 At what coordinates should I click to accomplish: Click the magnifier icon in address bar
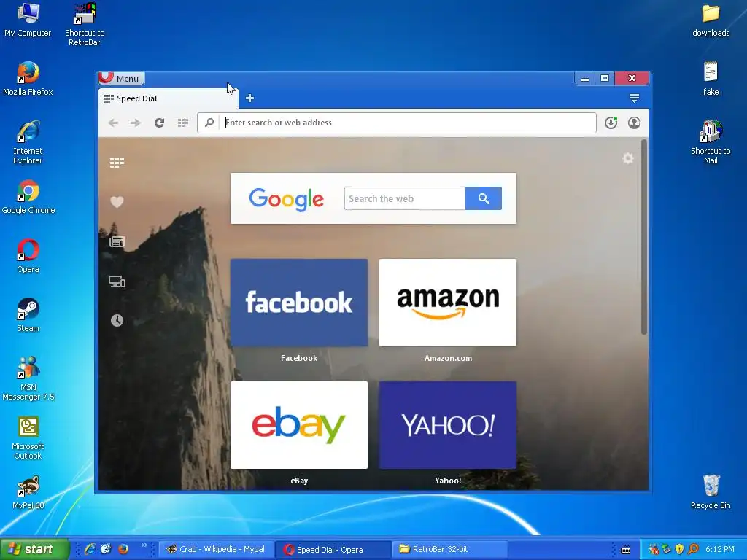pos(209,122)
